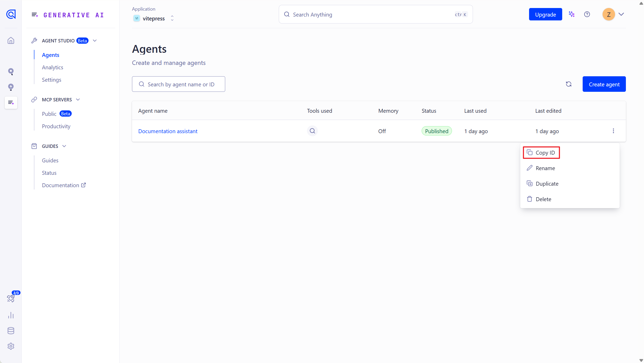The image size is (644, 363).
Task: Expand the user account dropdown arrow
Action: coord(621,14)
